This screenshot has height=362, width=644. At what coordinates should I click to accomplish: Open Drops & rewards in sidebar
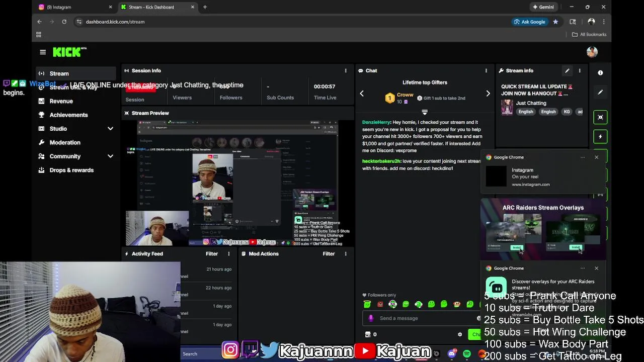75,170
